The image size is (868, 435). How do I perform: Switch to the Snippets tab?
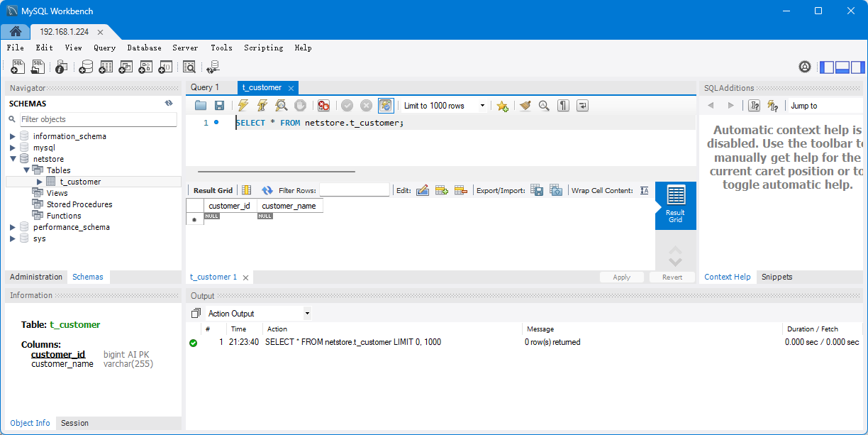coord(777,277)
